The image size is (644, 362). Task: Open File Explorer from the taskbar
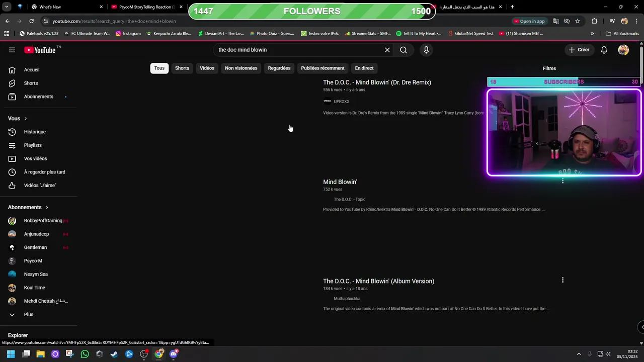tap(40, 354)
